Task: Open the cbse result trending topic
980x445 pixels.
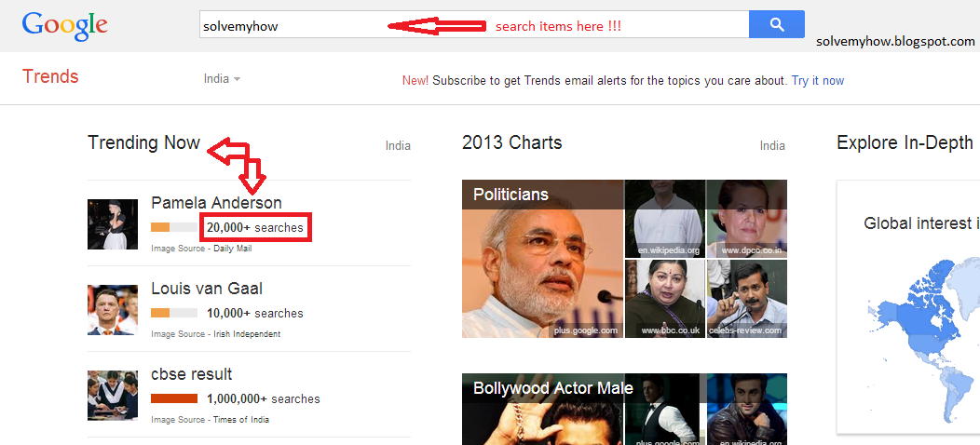Action: tap(191, 374)
